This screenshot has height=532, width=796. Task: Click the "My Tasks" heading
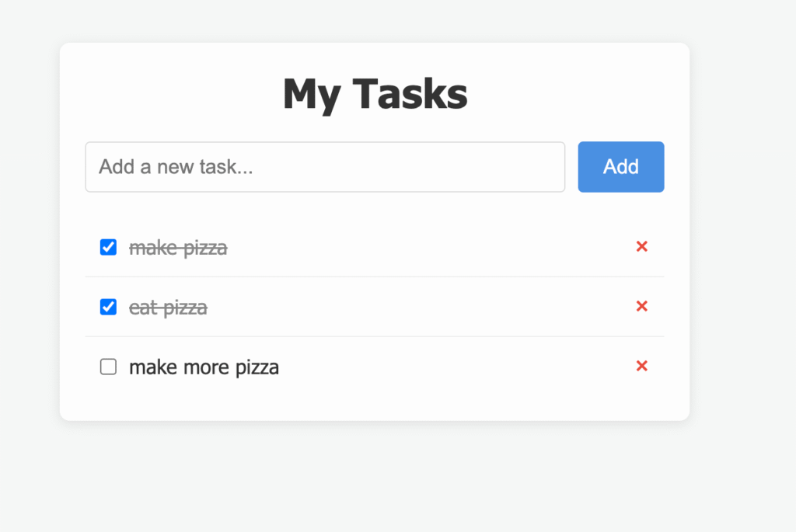[x=375, y=94]
